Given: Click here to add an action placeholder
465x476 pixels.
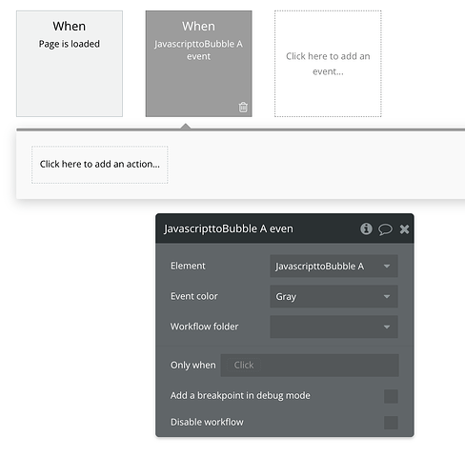Looking at the screenshot, I should click(x=100, y=165).
